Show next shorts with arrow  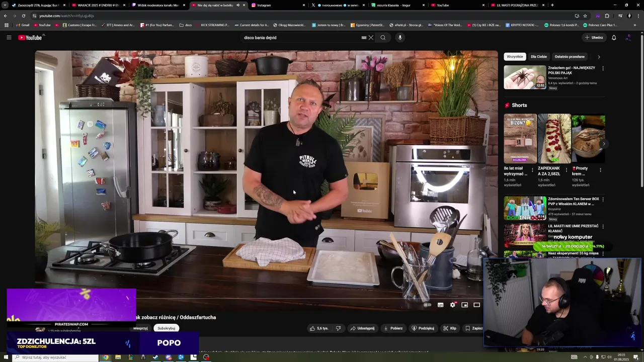(x=604, y=144)
